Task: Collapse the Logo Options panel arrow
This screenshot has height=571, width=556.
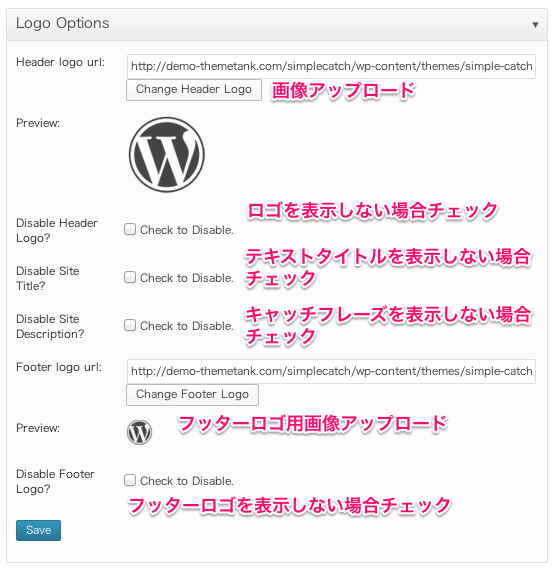Action: pos(535,25)
